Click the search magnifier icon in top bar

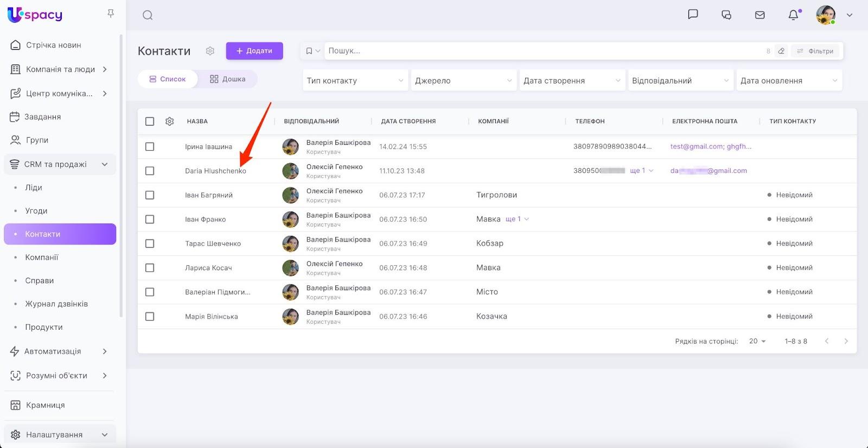(x=148, y=15)
